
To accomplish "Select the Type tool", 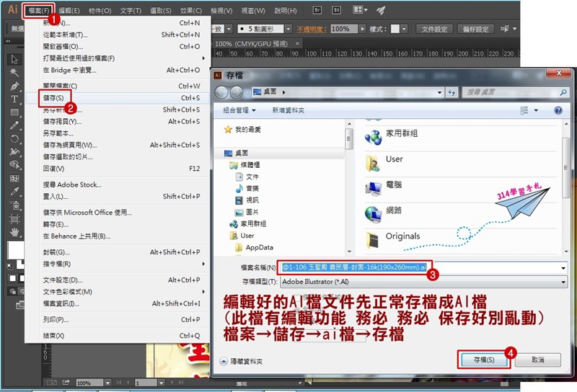I will pos(14,99).
